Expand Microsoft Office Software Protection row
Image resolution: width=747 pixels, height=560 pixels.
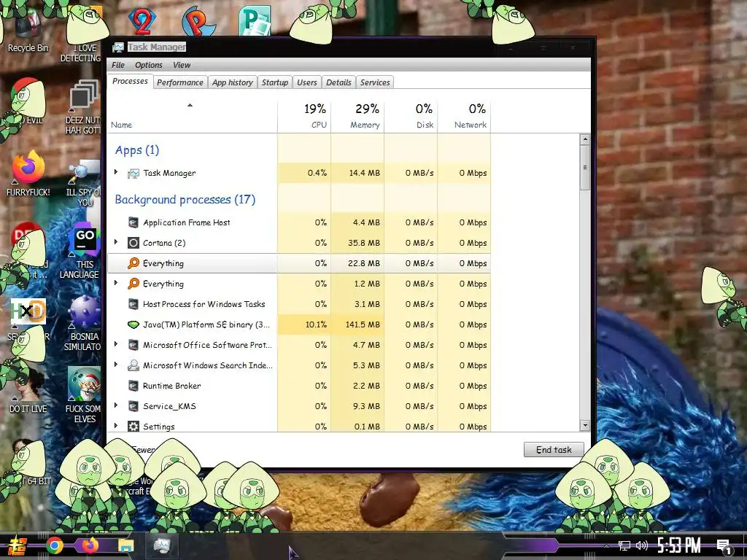(x=116, y=344)
